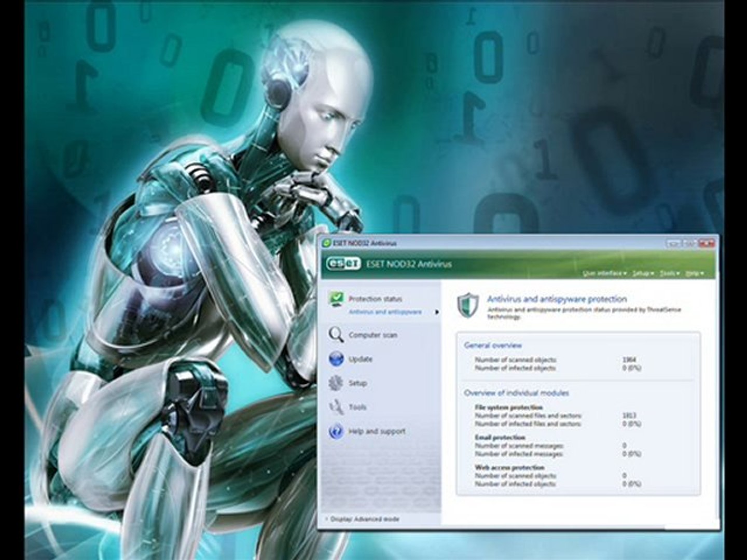Click the 'Antivirus and antispyware protection' heading
747x560 pixels.
pyautogui.click(x=557, y=299)
